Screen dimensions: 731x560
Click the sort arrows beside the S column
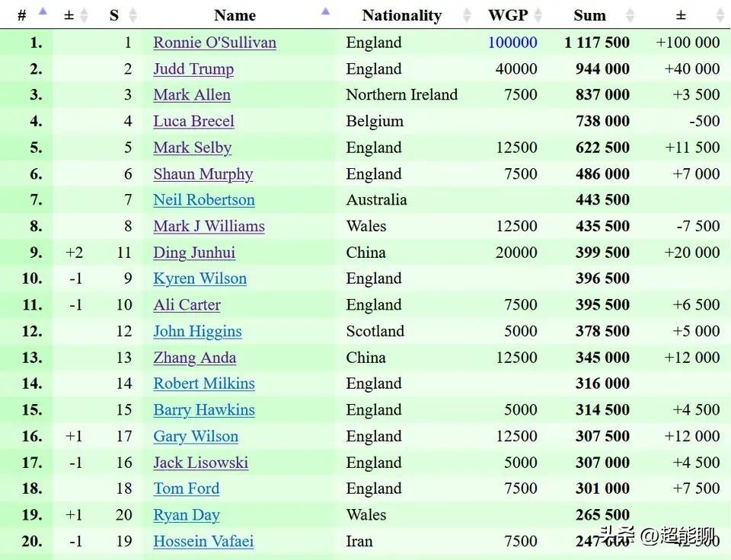click(x=132, y=15)
